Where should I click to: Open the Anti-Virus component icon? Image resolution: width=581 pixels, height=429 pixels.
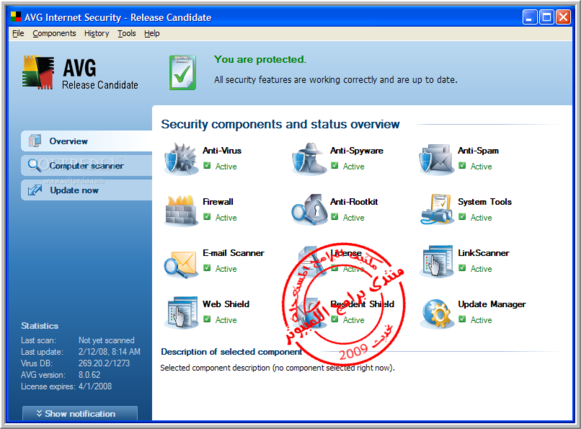(181, 159)
